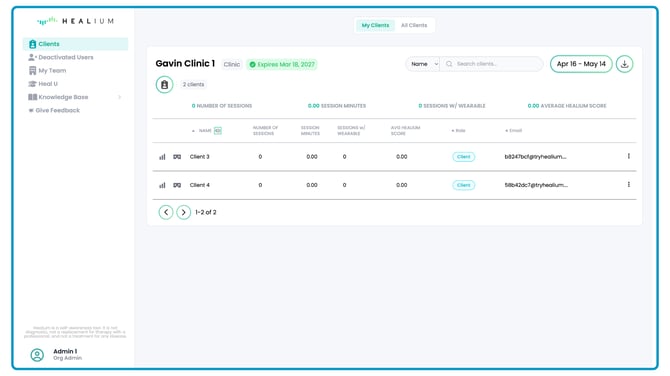Click the Gavin Clinic 1 heading
This screenshot has width=670, height=376.
coord(185,64)
